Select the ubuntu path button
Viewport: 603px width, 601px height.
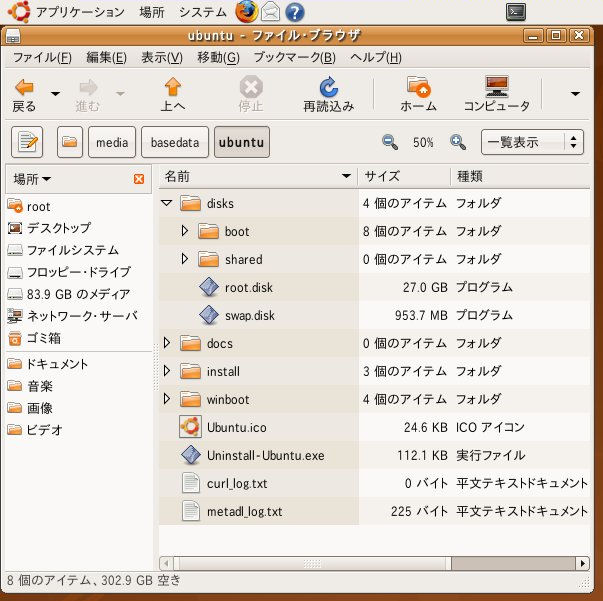click(242, 142)
